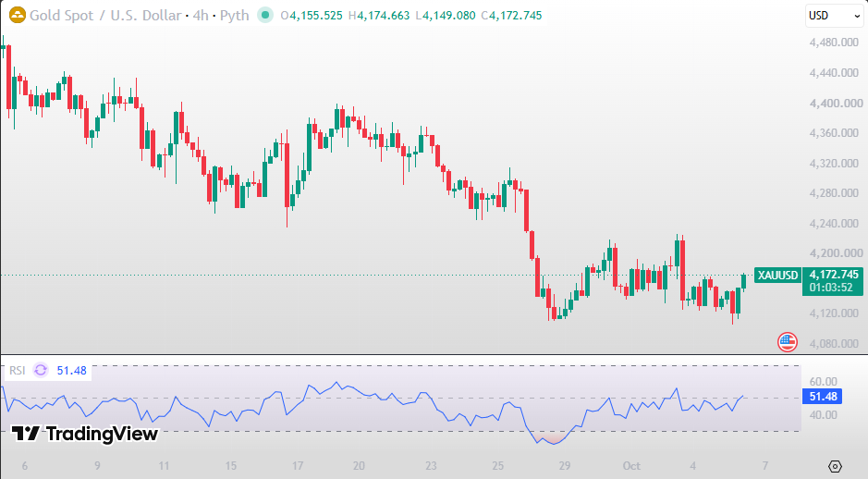This screenshot has width=868, height=479.
Task: Click the 17 date label on time axis
Action: [298, 466]
